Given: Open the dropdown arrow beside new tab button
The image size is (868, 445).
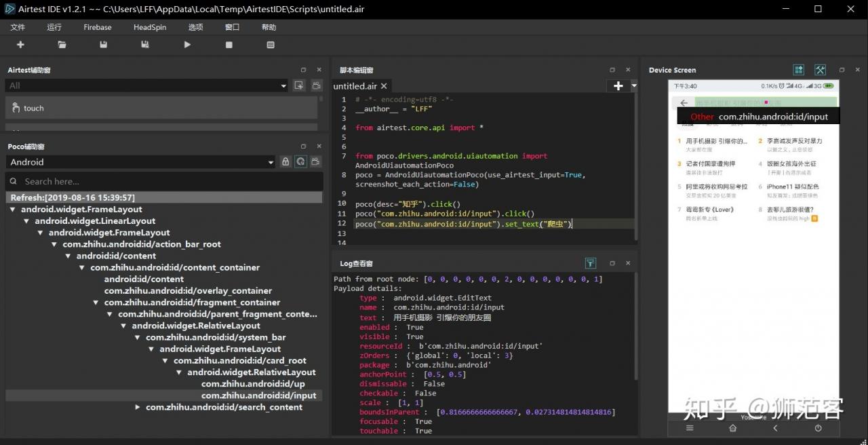Looking at the screenshot, I should [634, 86].
